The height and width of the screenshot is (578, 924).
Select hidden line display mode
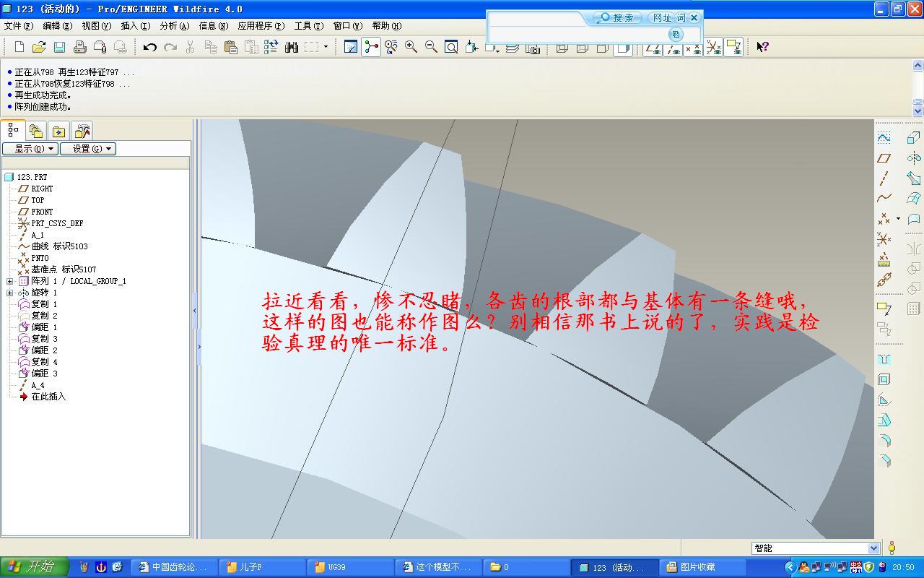(x=583, y=48)
